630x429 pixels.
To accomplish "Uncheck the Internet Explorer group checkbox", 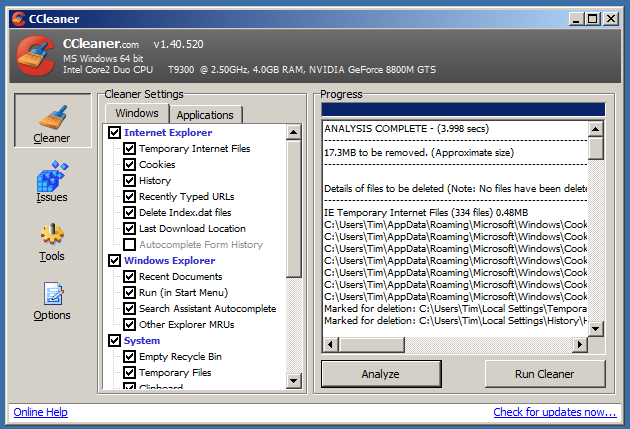I will [115, 132].
